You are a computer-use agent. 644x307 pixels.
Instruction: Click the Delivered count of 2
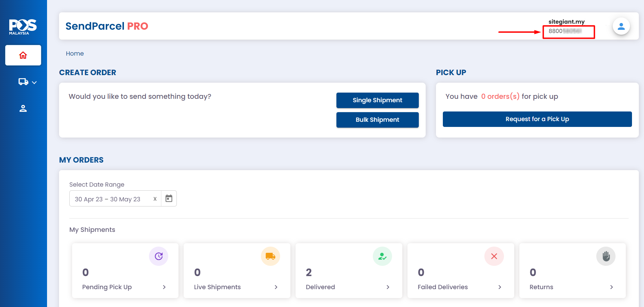309,272
